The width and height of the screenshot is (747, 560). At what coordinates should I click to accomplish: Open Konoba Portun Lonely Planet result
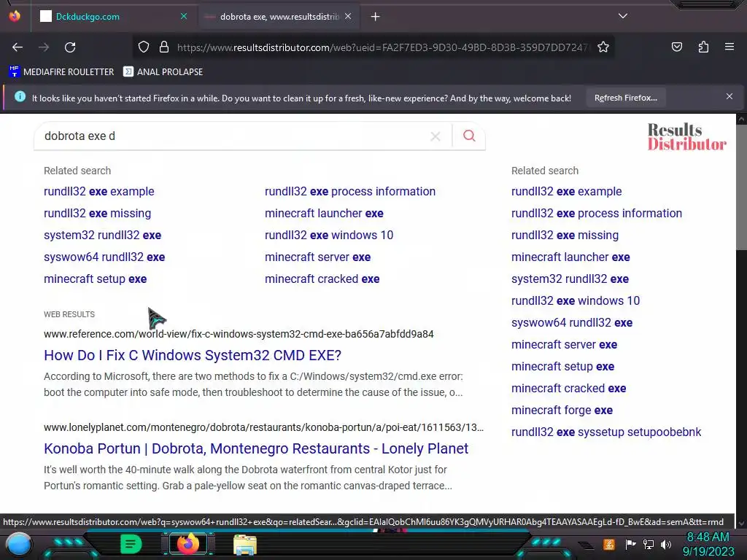(x=256, y=448)
